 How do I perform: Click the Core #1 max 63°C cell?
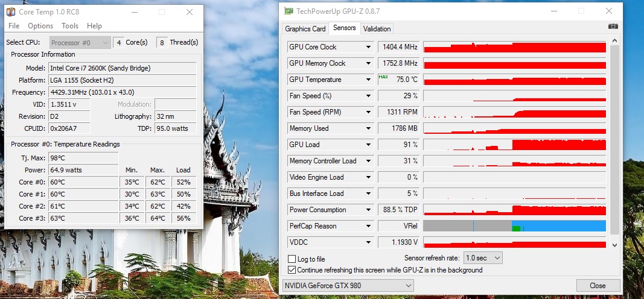tap(158, 194)
